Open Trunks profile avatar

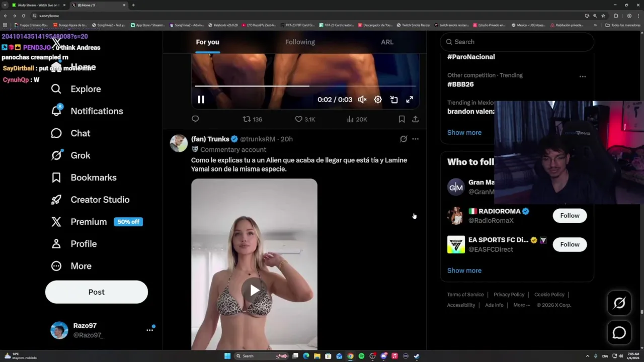click(x=179, y=143)
